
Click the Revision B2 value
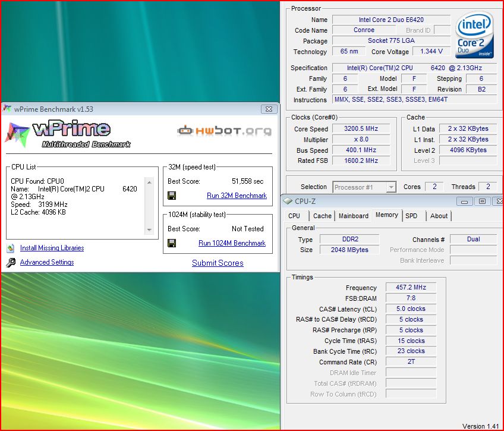click(481, 89)
